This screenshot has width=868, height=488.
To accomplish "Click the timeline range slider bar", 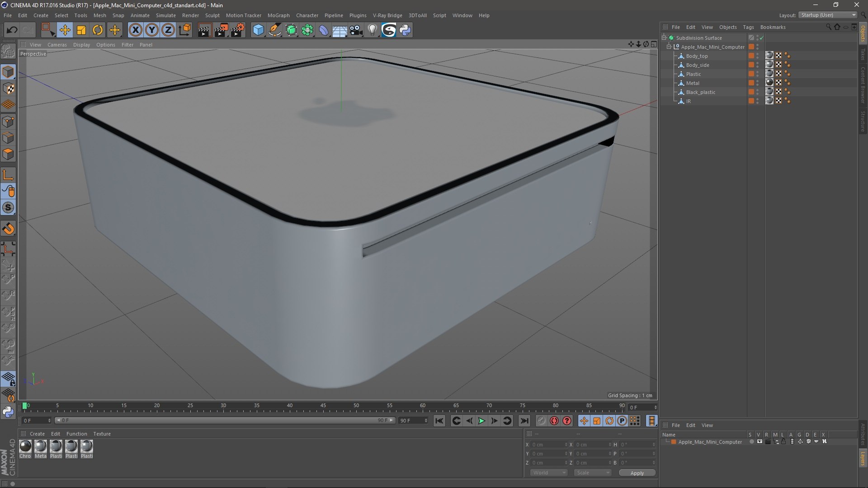I will [x=225, y=421].
